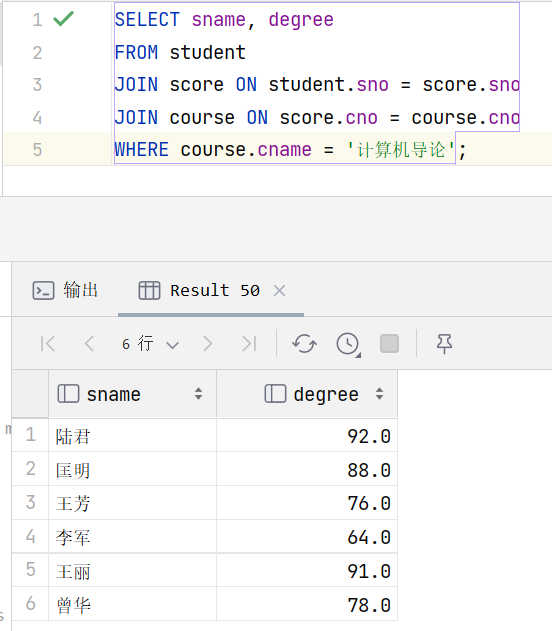
Task: Click the table icon in sname header
Action: point(68,394)
